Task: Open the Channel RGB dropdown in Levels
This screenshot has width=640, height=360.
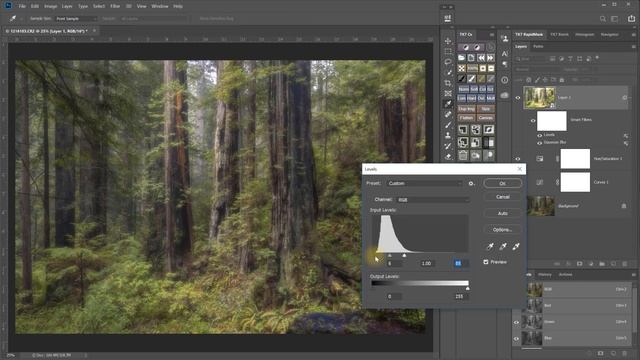Action: (433, 200)
